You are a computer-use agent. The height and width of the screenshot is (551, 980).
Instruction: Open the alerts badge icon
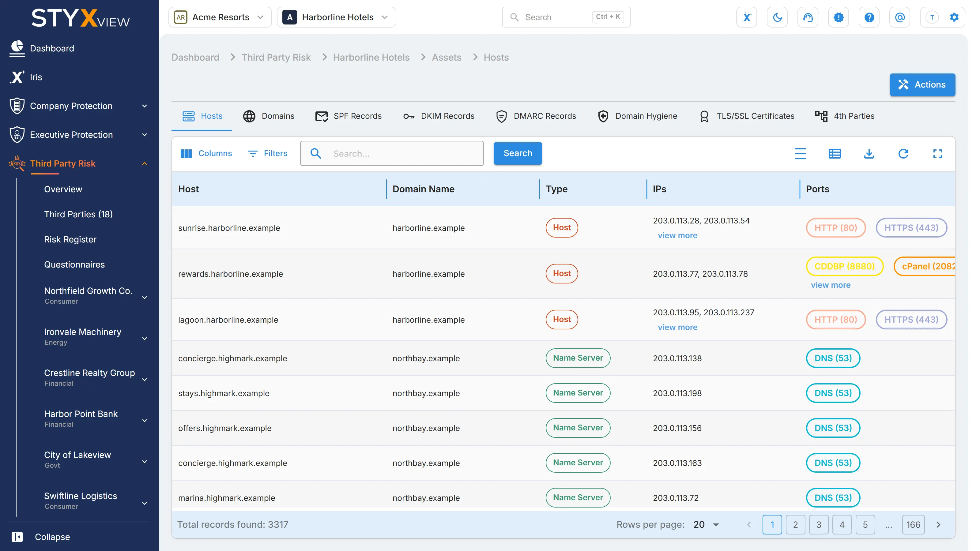pyautogui.click(x=839, y=17)
